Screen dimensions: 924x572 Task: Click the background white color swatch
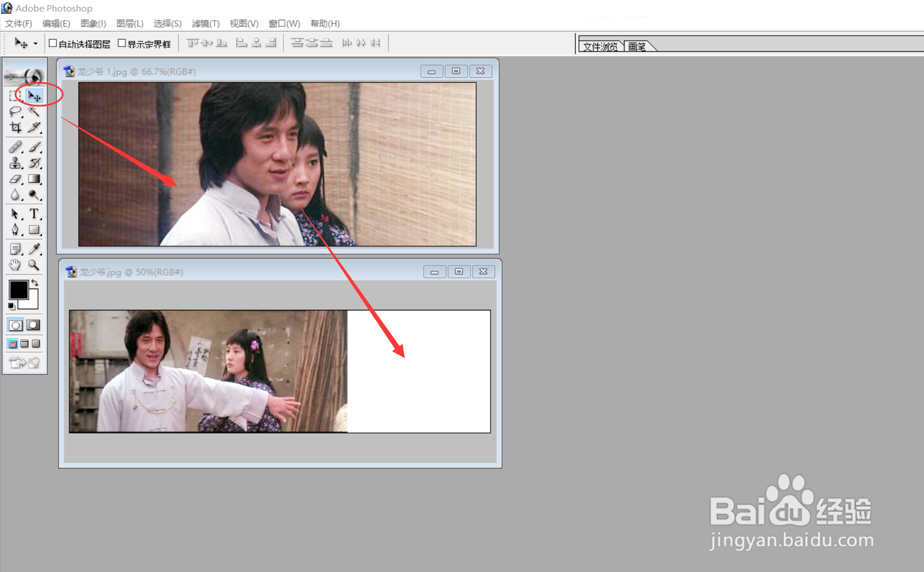[32, 304]
